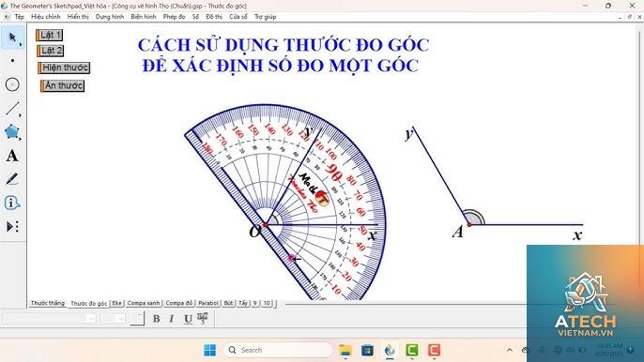Click the label 'x' of angle A
Viewport: 644px width, 362px height.
pos(577,234)
